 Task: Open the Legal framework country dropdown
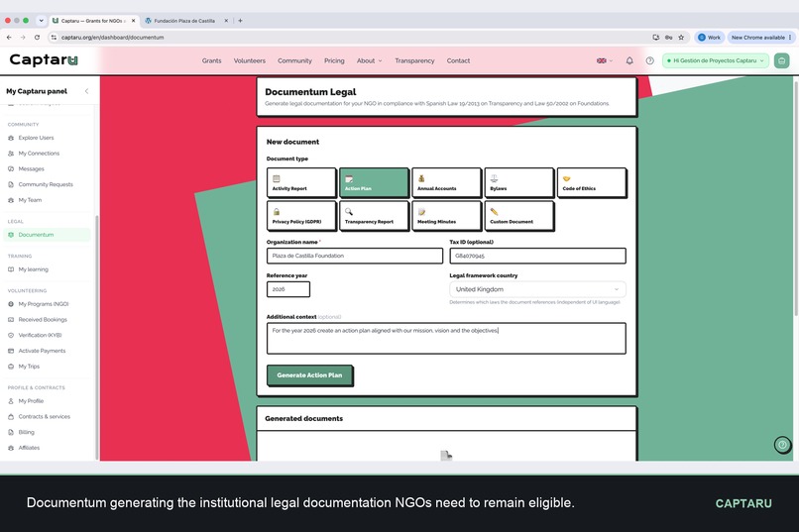point(537,289)
